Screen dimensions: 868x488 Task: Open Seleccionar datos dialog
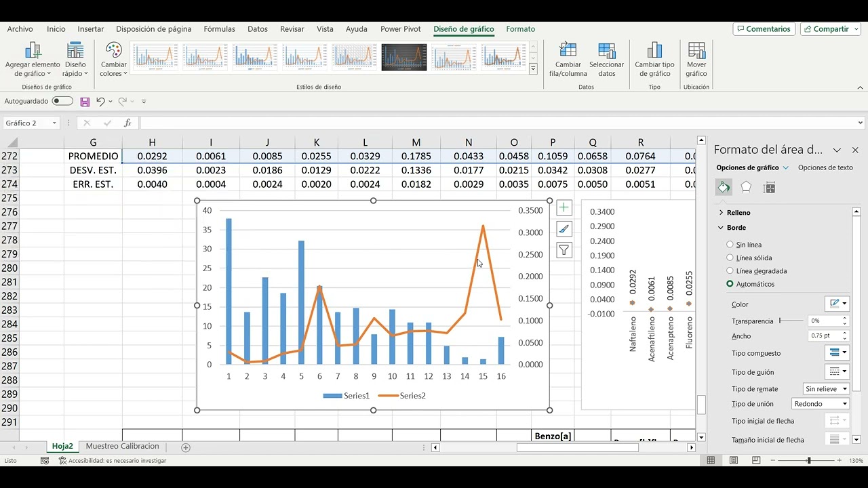[607, 60]
